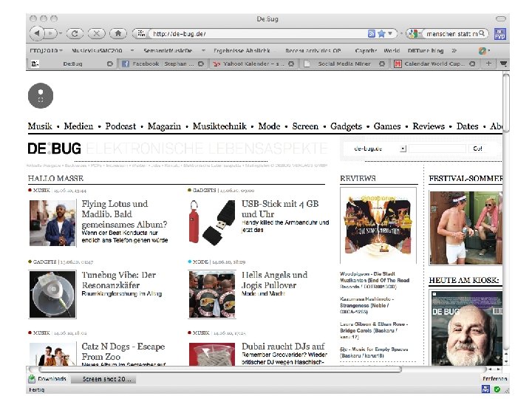The image size is (532, 399).
Task: Reload the page with the Refresh button
Action: tap(75, 33)
